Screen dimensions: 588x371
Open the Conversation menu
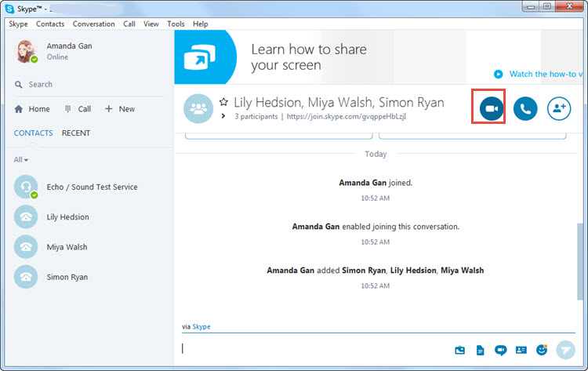pyautogui.click(x=94, y=24)
